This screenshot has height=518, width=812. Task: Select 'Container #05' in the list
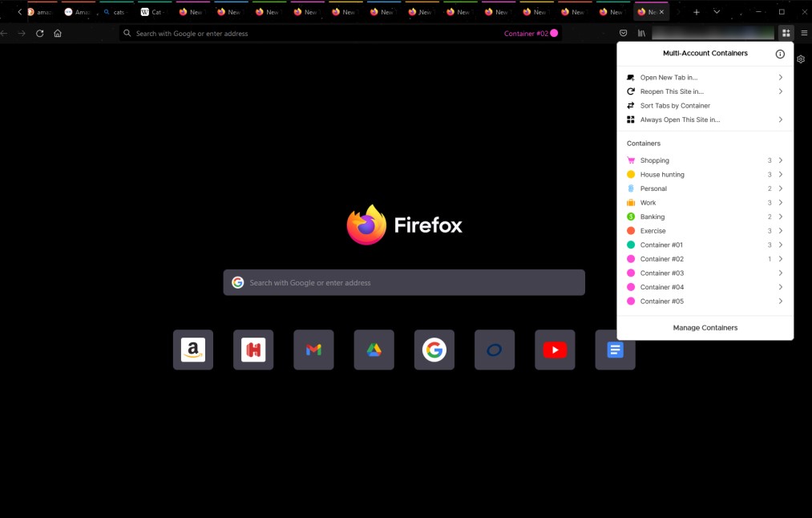(x=705, y=301)
